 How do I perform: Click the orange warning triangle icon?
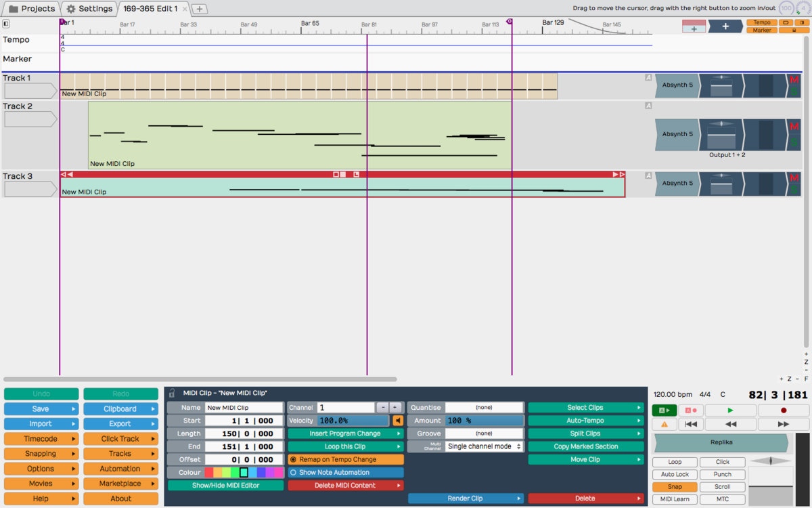[x=664, y=424]
